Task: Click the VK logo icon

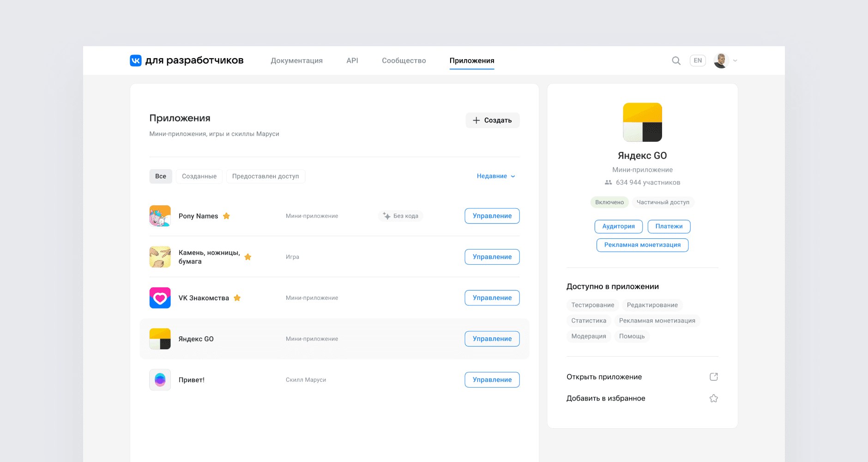Action: [x=136, y=61]
